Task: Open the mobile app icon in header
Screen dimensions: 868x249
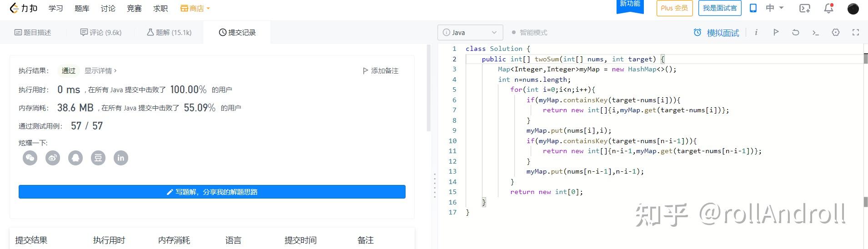Action: pyautogui.click(x=753, y=8)
